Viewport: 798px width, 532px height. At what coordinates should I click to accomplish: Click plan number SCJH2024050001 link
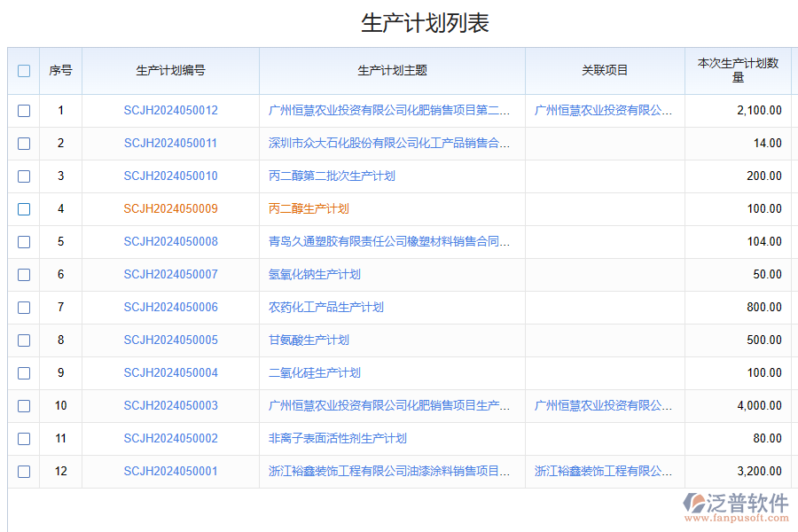click(x=170, y=472)
